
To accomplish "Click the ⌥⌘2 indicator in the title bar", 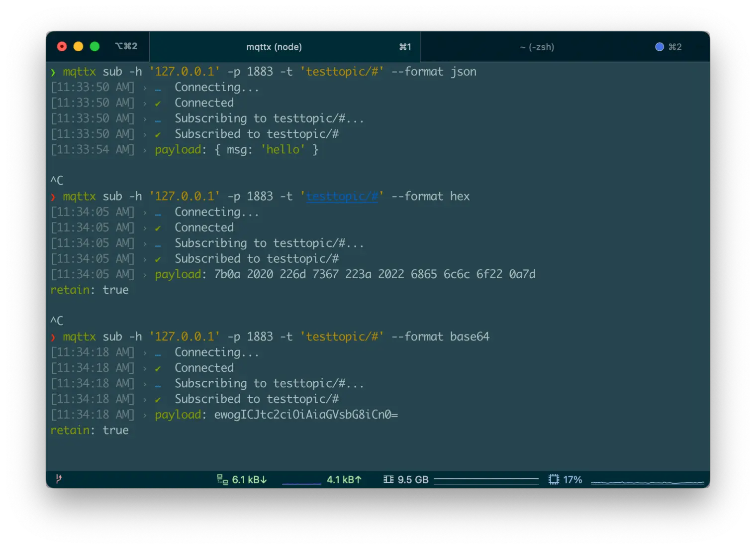I will [x=126, y=46].
